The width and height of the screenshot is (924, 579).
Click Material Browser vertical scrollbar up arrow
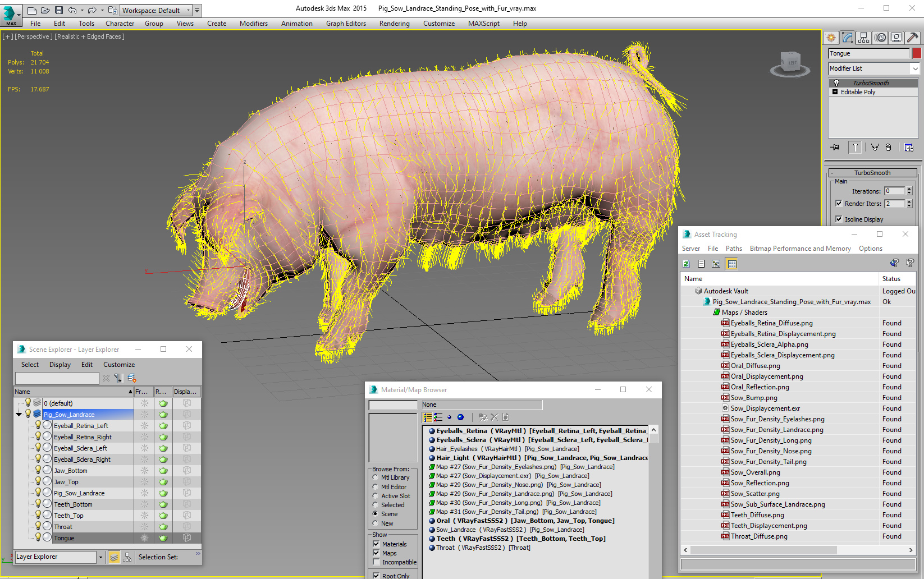point(654,430)
